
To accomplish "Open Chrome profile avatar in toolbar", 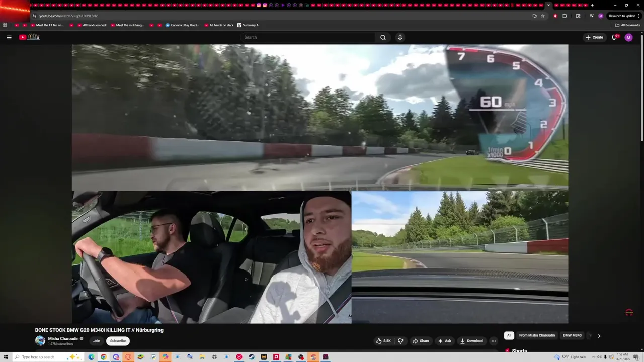I will pyautogui.click(x=601, y=16).
